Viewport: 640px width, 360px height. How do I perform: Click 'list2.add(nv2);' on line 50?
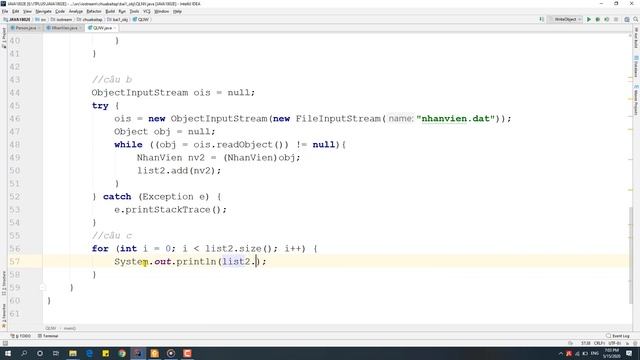point(179,171)
